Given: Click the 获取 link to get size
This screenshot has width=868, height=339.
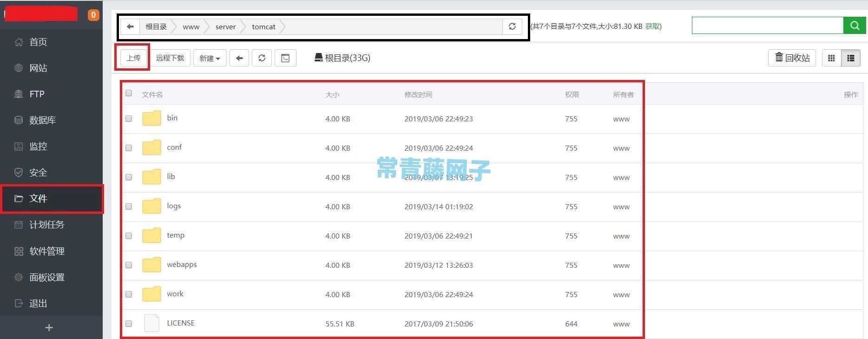Looking at the screenshot, I should click(x=652, y=27).
